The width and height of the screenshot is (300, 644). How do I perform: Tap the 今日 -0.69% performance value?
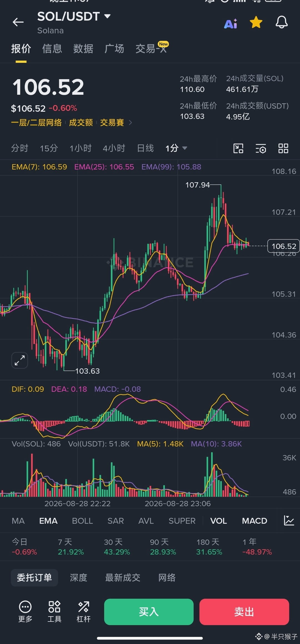coord(24,552)
